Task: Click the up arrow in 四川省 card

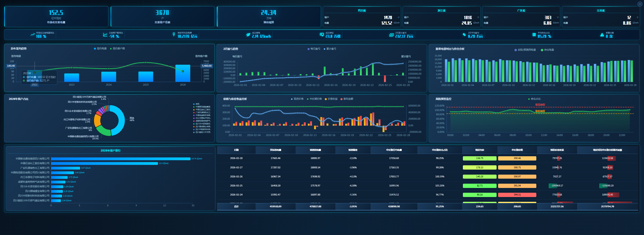Action: click(398, 18)
